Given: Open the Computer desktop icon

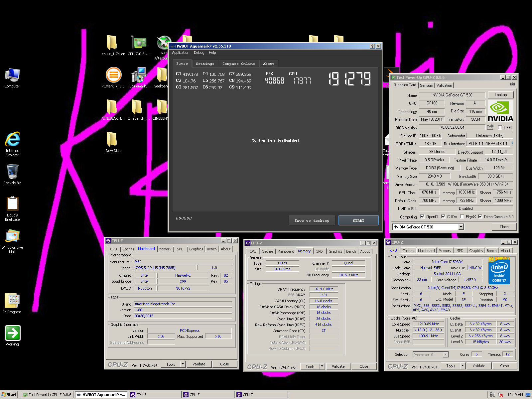Looking at the screenshot, I should click(x=12, y=78).
